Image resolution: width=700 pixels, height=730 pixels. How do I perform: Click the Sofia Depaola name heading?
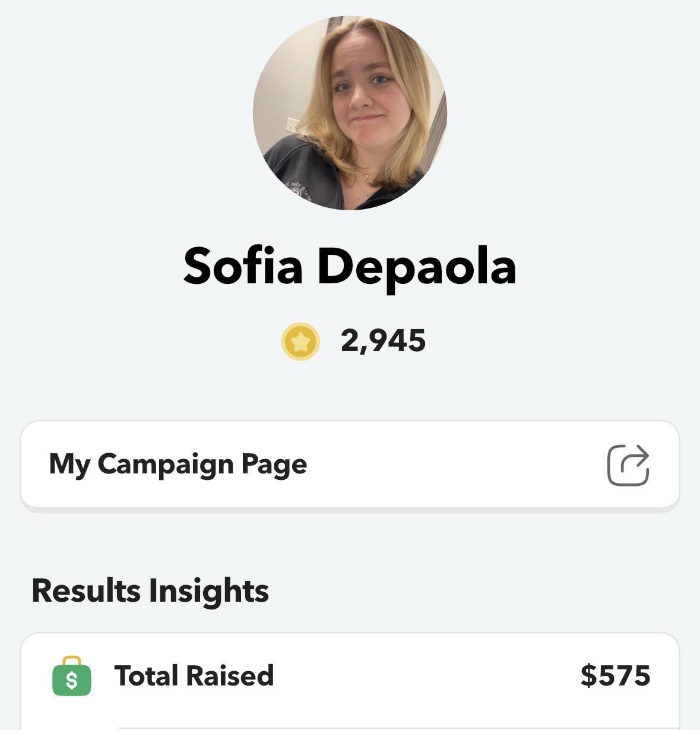click(x=350, y=266)
